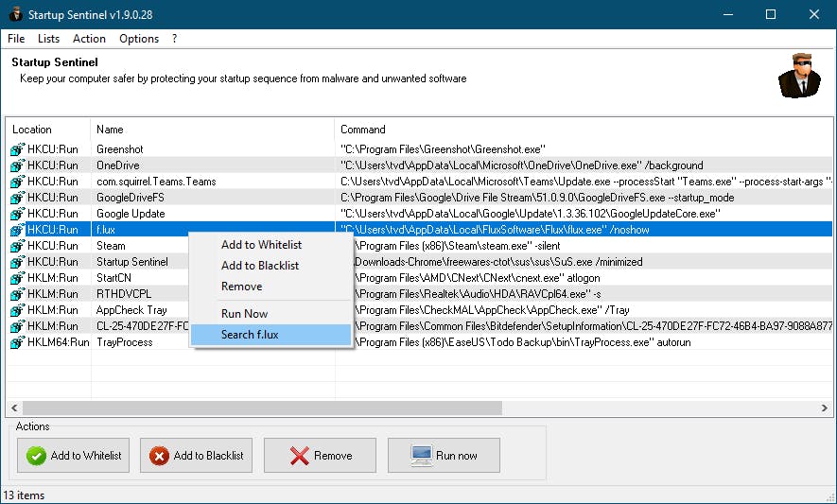The image size is (837, 504).
Task: Click the Greenshot.exe command path
Action: click(x=443, y=149)
